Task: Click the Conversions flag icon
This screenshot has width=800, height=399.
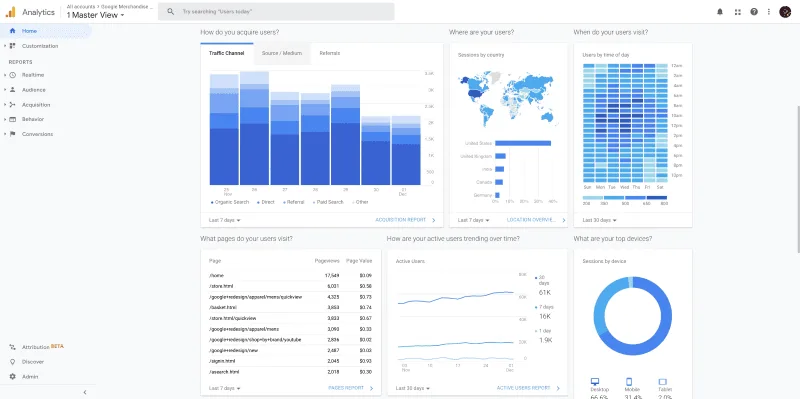Action: (13, 134)
